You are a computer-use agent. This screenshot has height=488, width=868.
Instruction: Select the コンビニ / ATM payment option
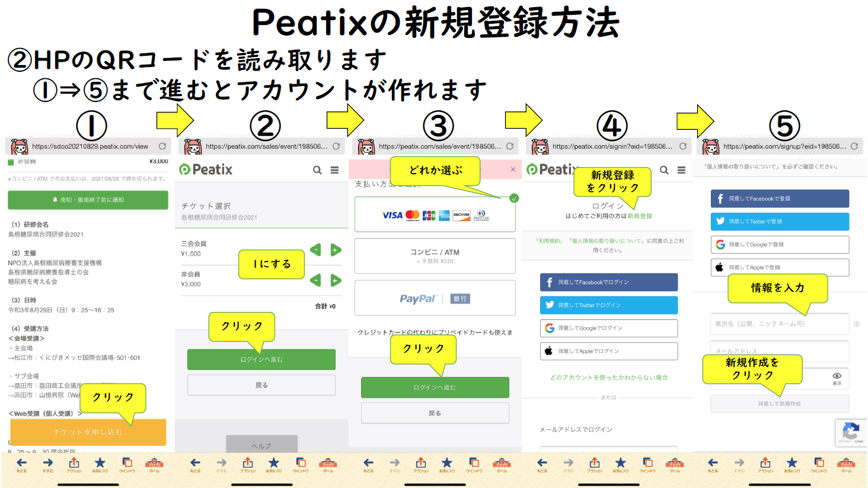pyautogui.click(x=435, y=256)
